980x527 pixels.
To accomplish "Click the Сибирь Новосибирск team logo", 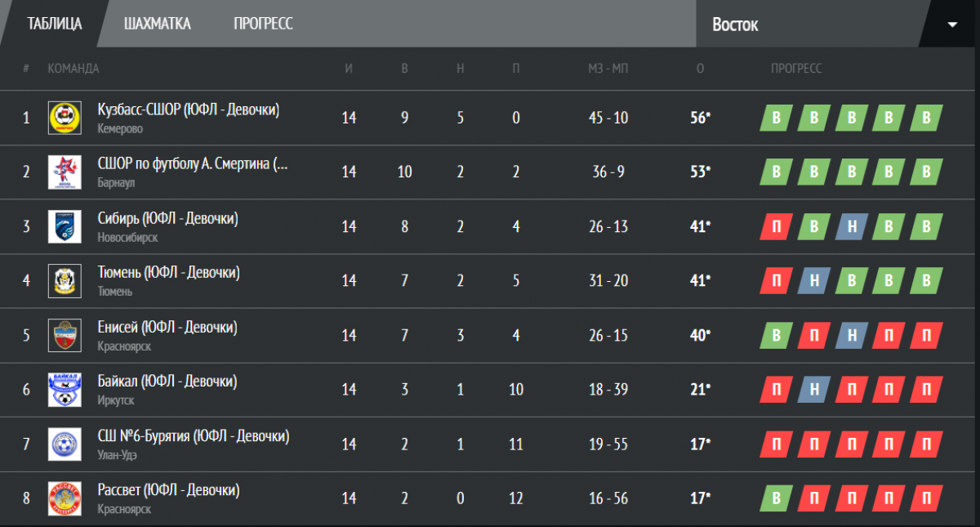I will [x=64, y=226].
